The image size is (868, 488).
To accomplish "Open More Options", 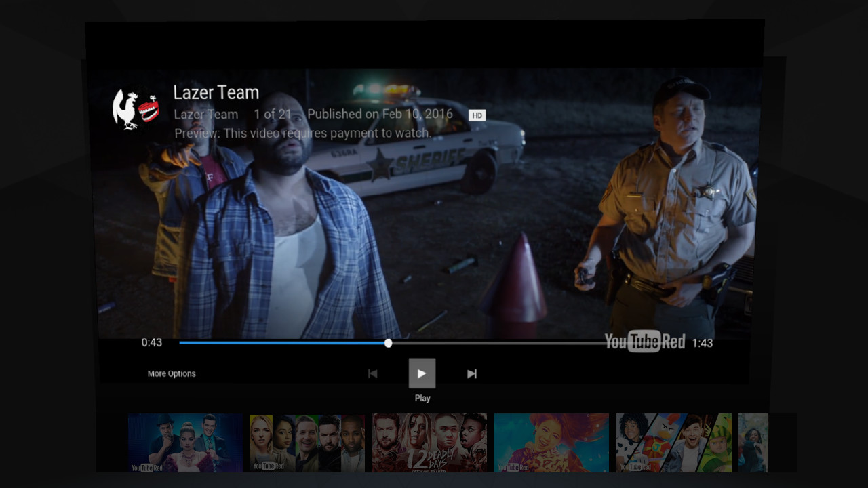I will (x=172, y=373).
